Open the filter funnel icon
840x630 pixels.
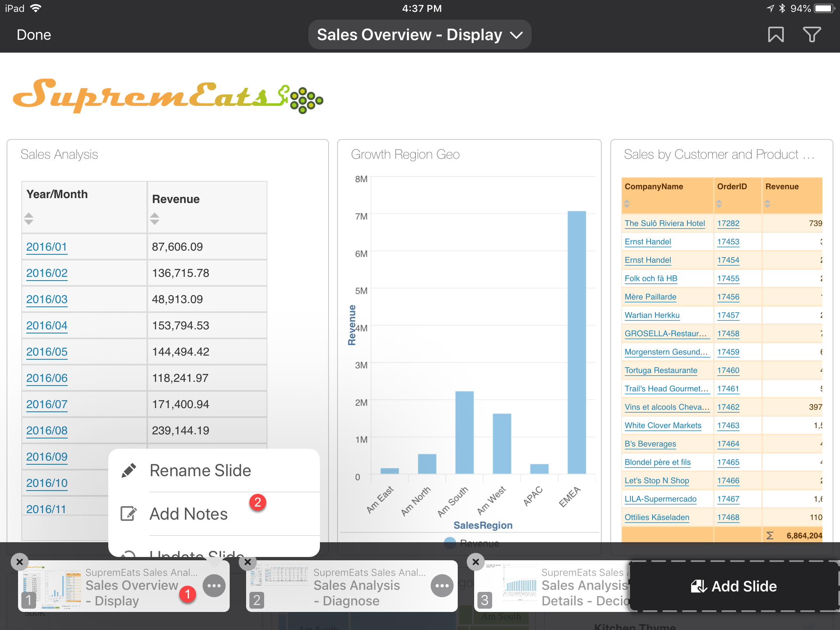point(812,35)
